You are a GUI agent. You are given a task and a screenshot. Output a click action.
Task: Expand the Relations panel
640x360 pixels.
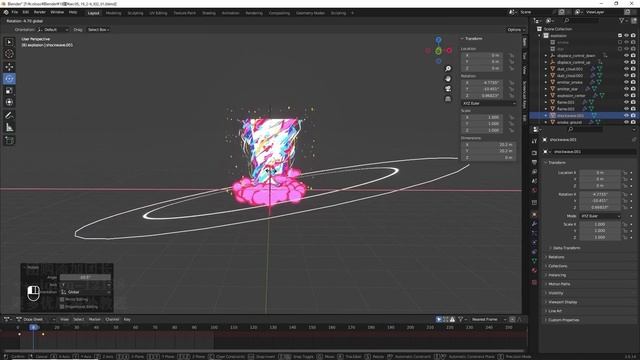point(556,257)
